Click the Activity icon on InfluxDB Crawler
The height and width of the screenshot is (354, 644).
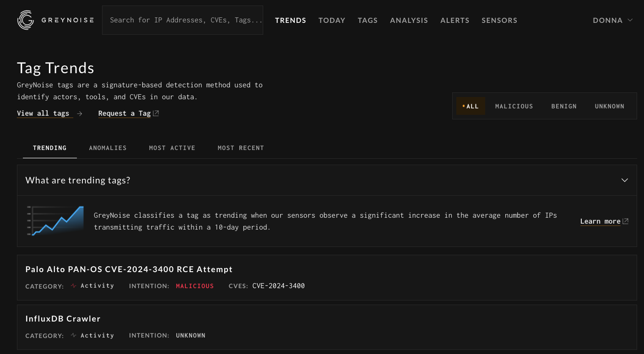(73, 335)
